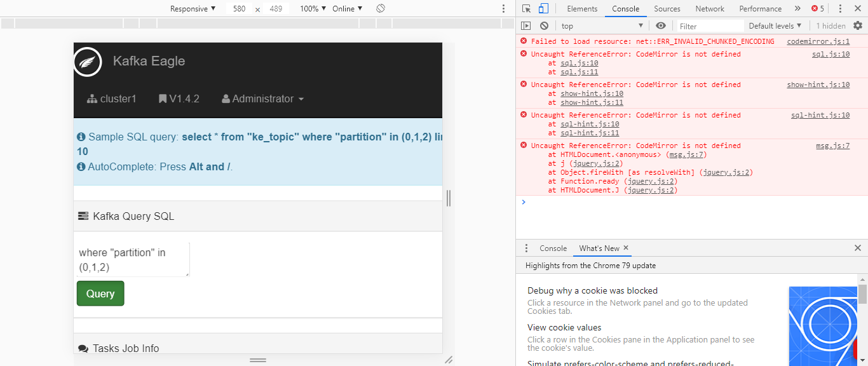Click the rotate device orientation icon
This screenshot has height=366, width=868.
(x=381, y=9)
